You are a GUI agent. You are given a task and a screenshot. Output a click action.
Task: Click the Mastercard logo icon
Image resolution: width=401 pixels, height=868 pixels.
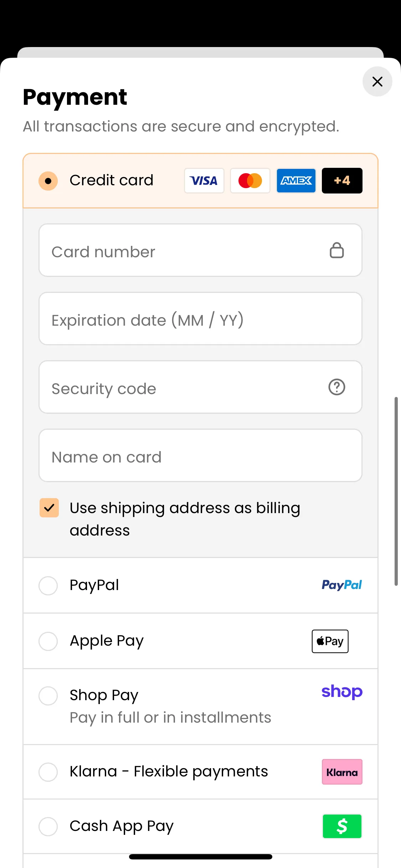coord(250,181)
